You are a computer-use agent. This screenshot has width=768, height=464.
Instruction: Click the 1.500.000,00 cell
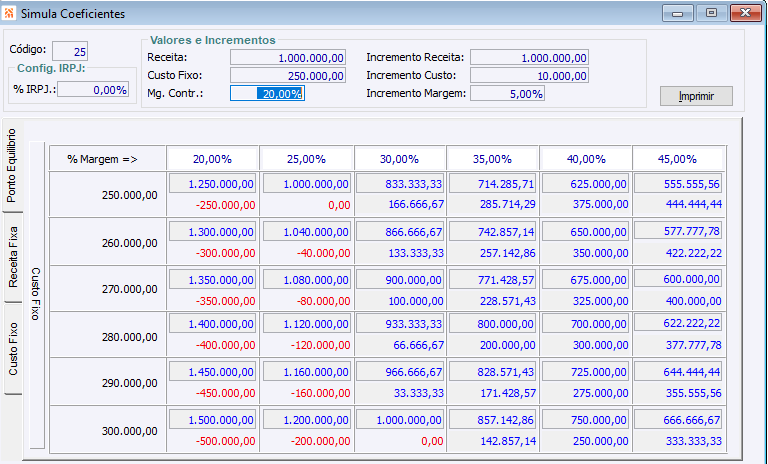coord(213,420)
